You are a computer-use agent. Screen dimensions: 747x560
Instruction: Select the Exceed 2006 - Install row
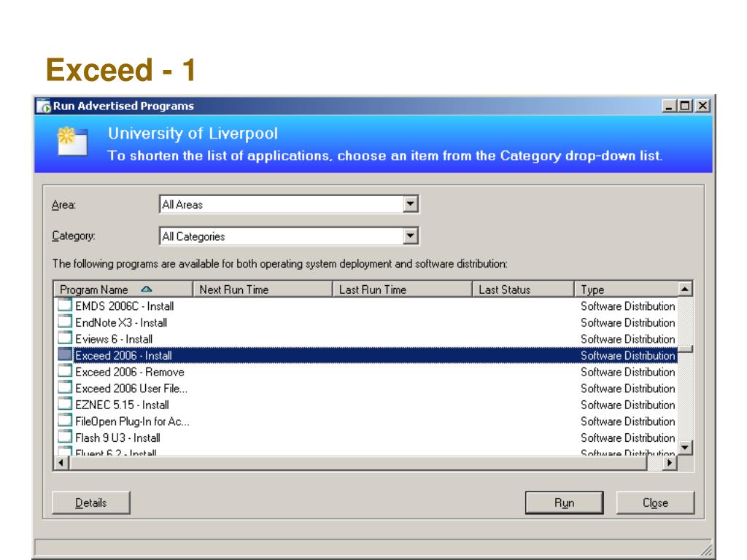tap(366, 355)
